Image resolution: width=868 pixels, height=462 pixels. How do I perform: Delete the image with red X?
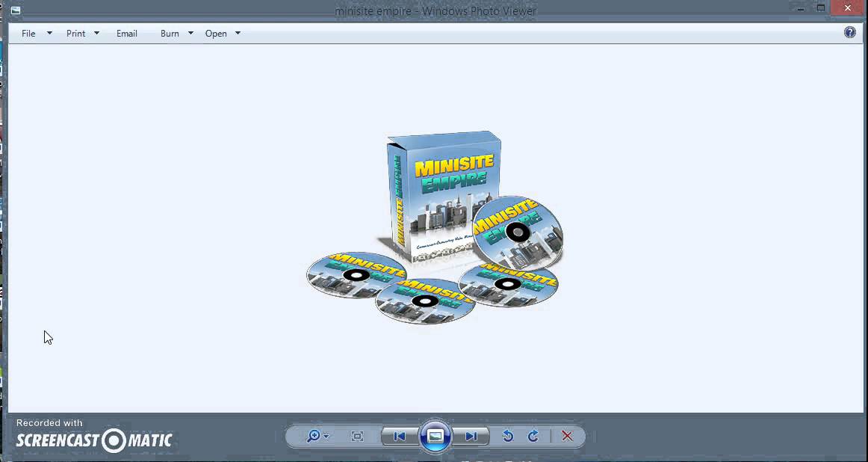tap(567, 436)
